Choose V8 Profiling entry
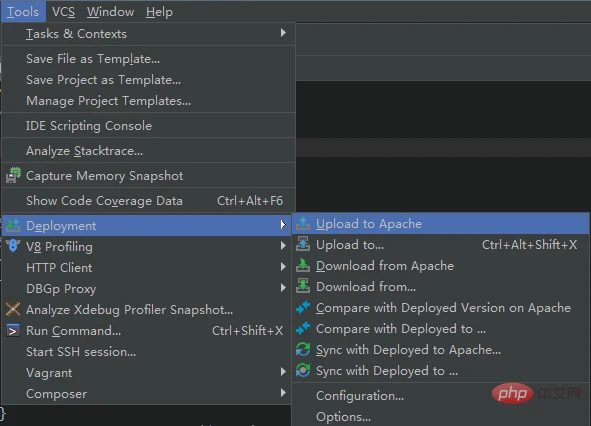This screenshot has height=426, width=591. [x=146, y=247]
